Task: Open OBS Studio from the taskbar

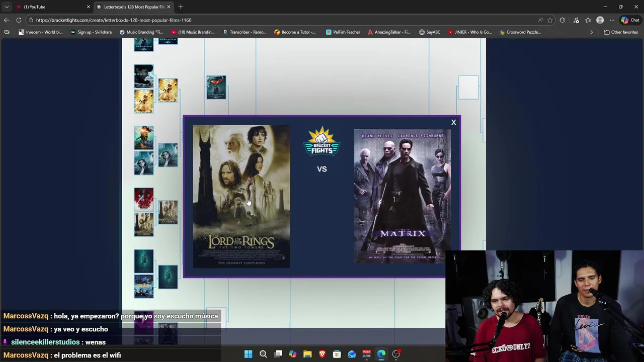Action: point(396,354)
